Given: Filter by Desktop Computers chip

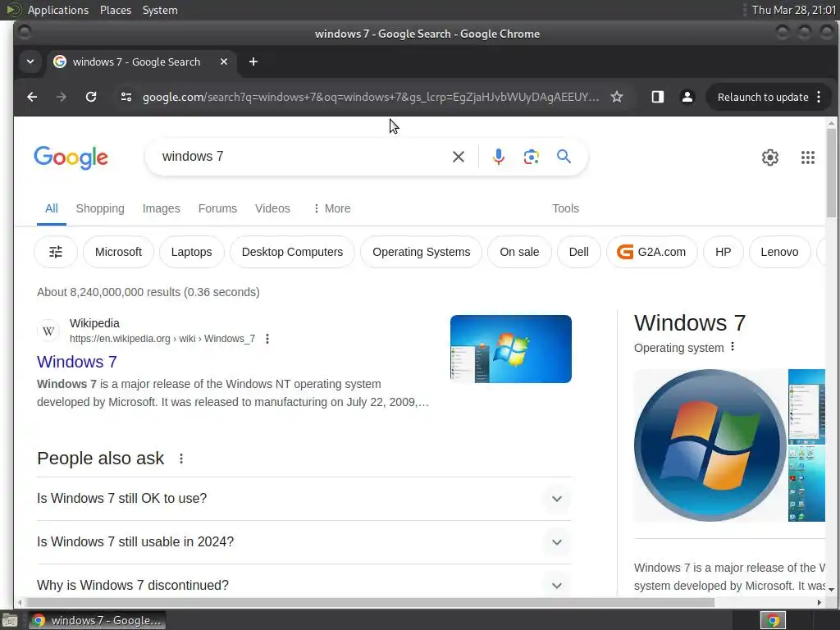Looking at the screenshot, I should [x=292, y=252].
